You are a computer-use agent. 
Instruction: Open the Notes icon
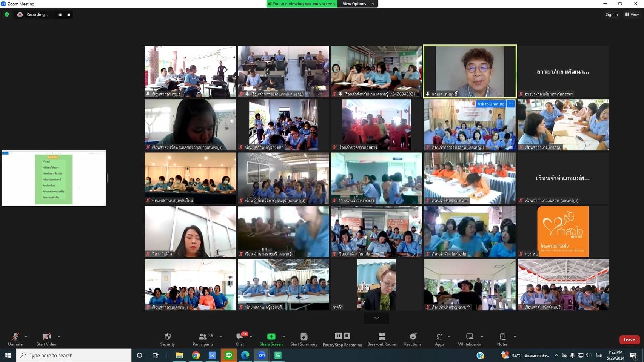pos(502,337)
